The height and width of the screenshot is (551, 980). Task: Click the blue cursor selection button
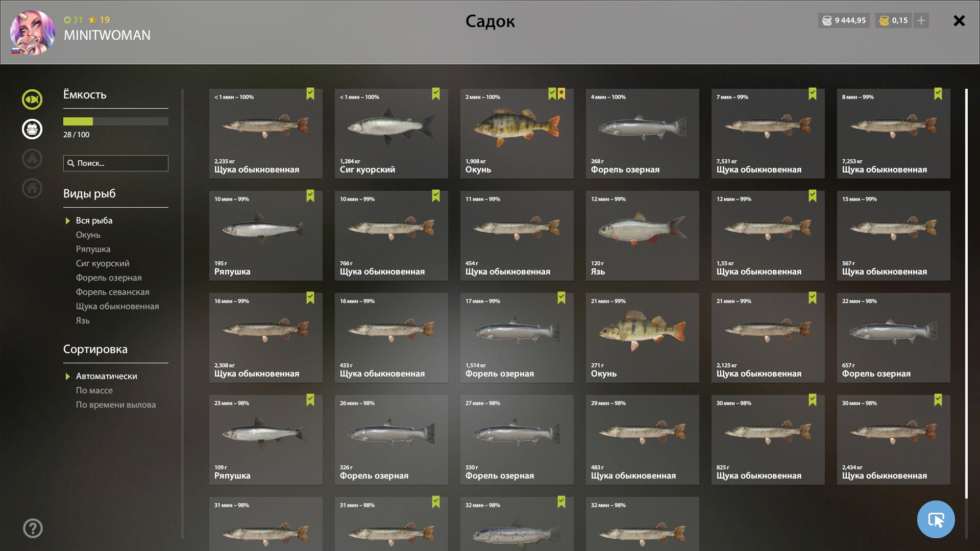coord(936,519)
